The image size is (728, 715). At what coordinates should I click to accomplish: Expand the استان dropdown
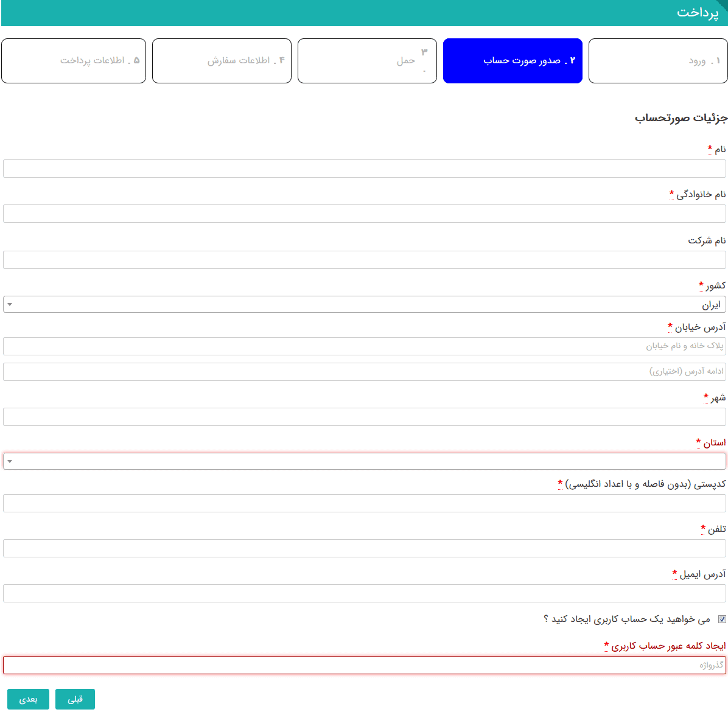[365, 461]
